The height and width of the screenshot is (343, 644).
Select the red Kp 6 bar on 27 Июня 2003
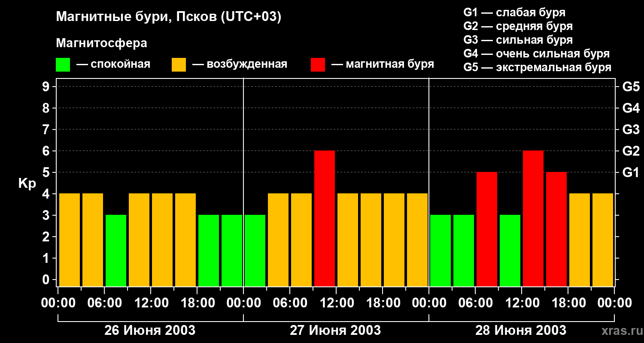[325, 219]
